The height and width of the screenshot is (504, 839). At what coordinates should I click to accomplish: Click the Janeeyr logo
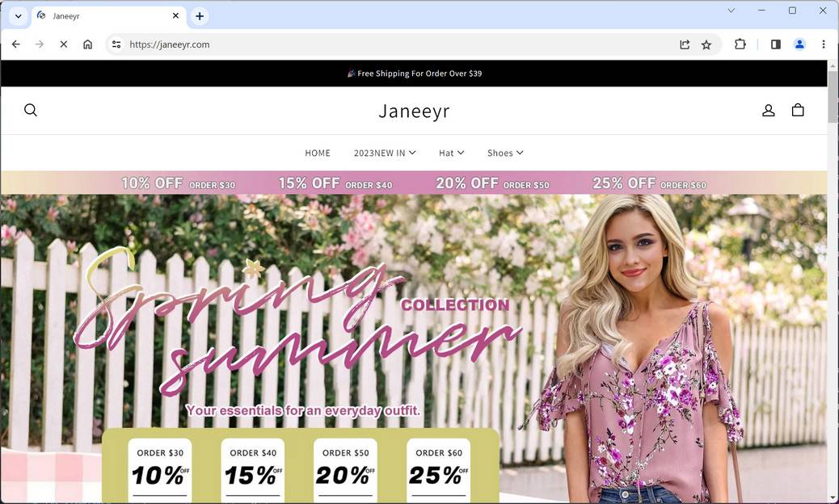pos(414,111)
